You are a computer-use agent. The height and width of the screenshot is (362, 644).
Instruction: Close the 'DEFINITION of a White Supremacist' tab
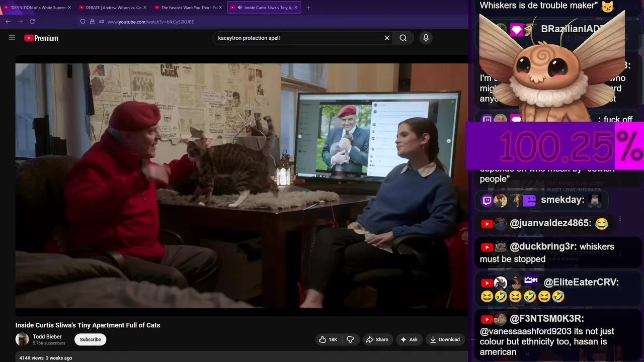click(x=69, y=8)
